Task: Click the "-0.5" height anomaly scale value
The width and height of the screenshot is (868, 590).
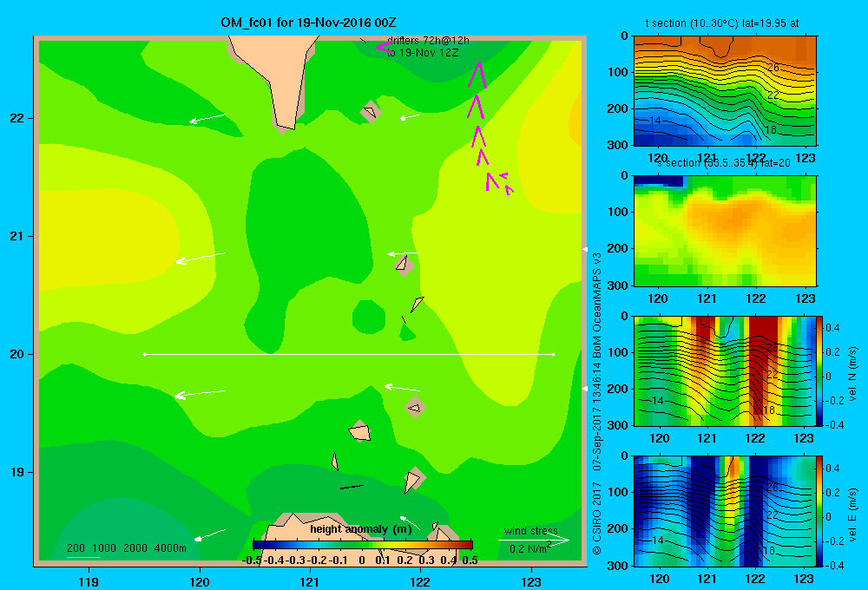Action: coord(252,560)
